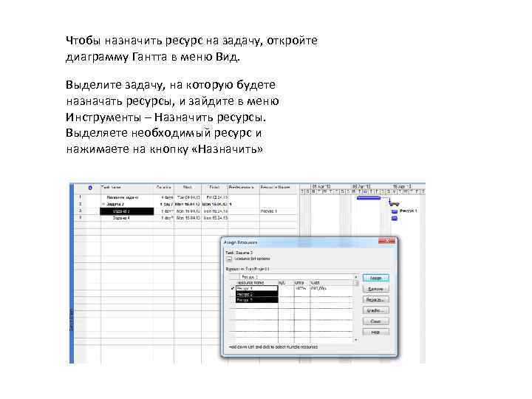Click the Task Name column header
532x399 pixels.
click(x=127, y=187)
